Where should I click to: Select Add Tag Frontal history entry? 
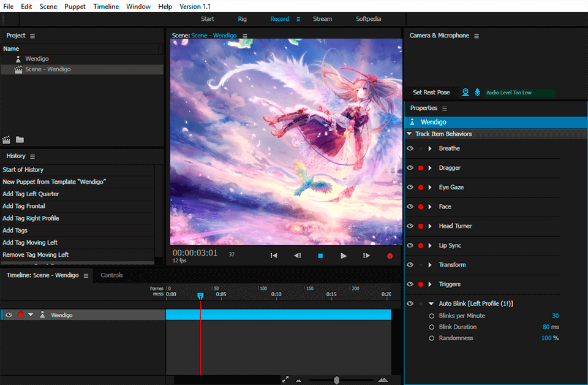pyautogui.click(x=24, y=207)
